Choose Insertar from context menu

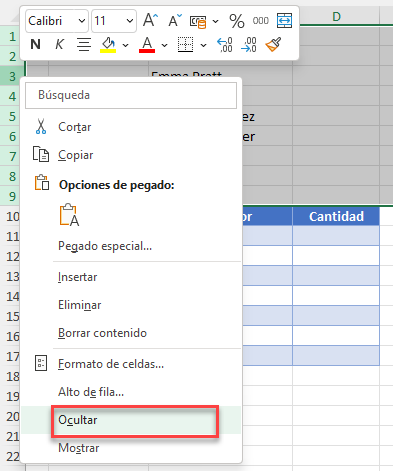131,277
